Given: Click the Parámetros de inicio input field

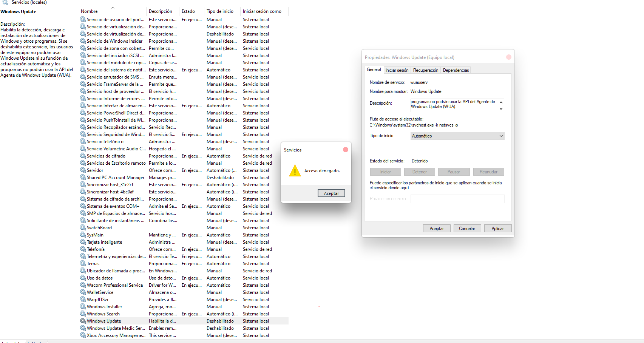Looking at the screenshot, I should click(457, 199).
